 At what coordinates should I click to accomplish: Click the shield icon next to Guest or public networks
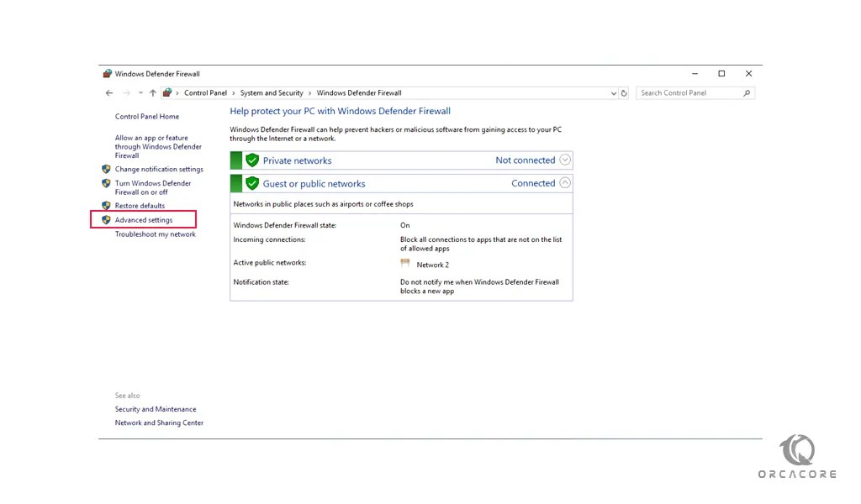pos(251,182)
